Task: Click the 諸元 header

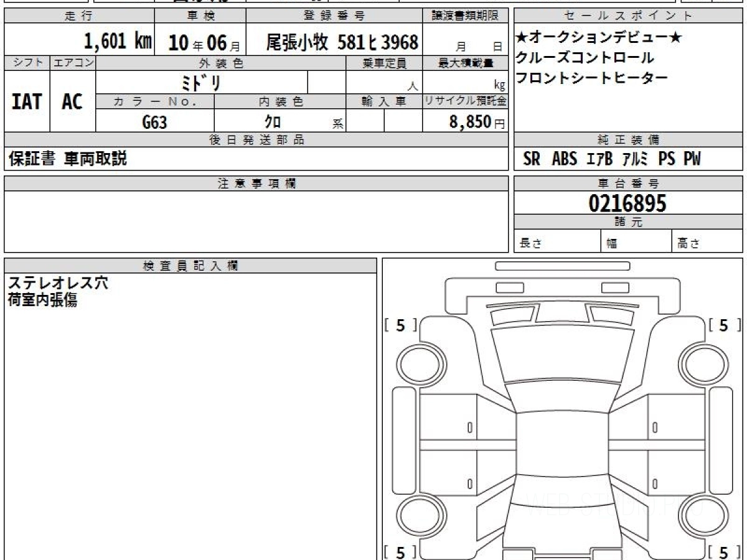Action: (628, 222)
